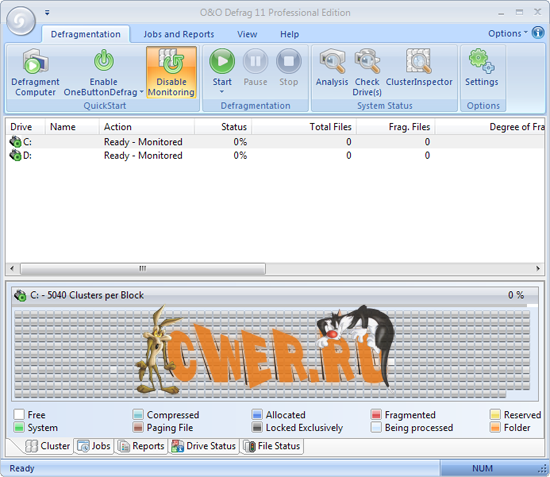Switch to the Jobs bottom tab
Screen dimensions: 550x477
point(94,446)
